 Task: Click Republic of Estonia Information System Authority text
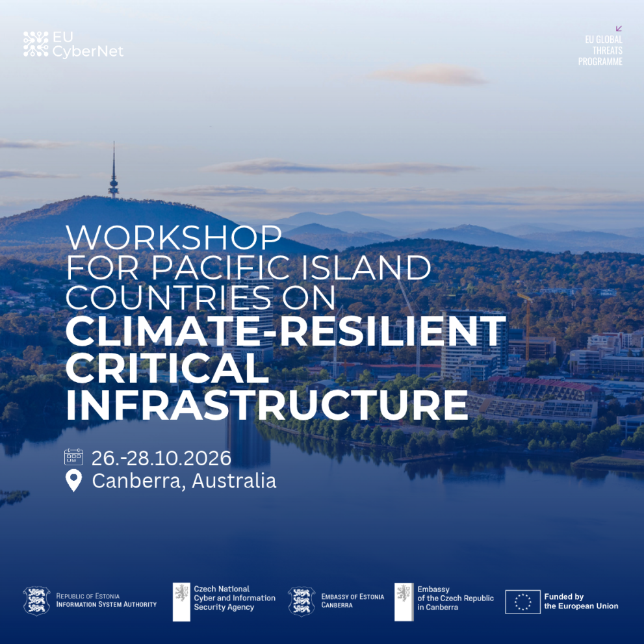pos(107,600)
